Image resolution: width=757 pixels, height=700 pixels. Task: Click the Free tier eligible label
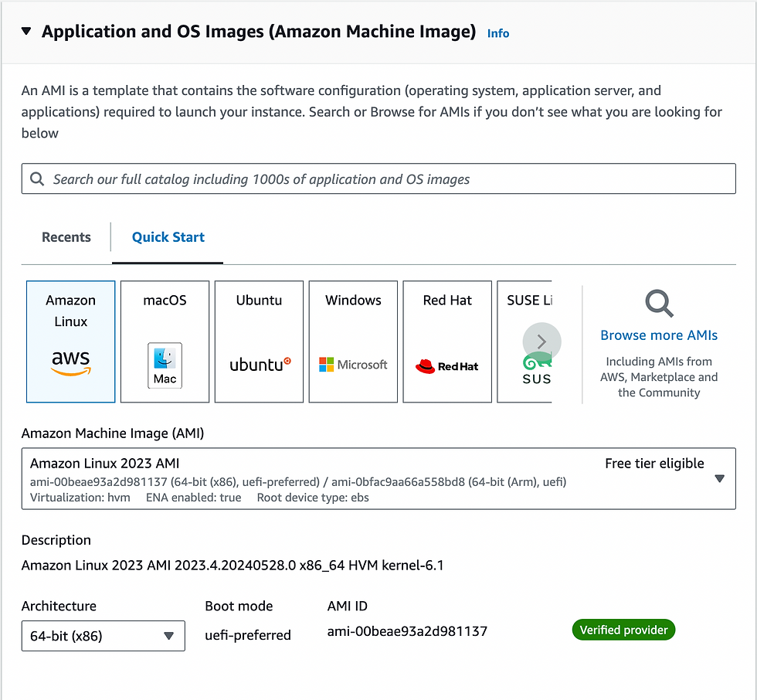pos(654,464)
